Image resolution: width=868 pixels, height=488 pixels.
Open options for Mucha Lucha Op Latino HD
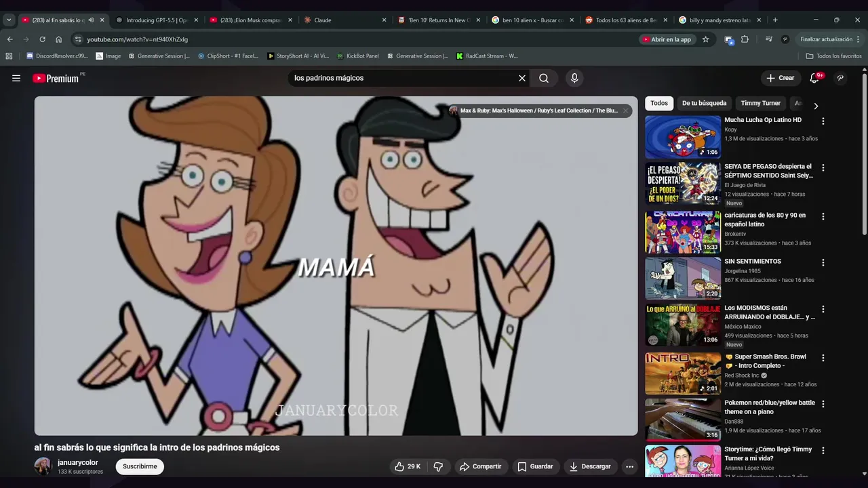823,121
